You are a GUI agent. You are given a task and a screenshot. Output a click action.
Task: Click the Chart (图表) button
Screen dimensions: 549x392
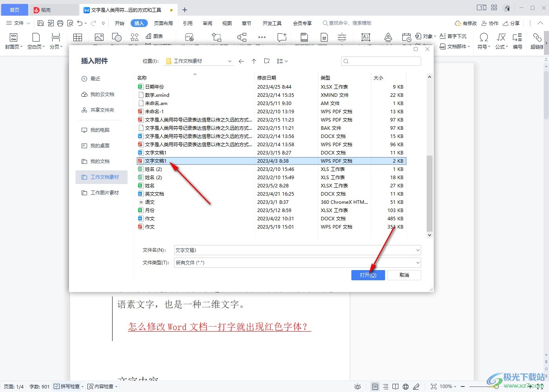(154, 36)
